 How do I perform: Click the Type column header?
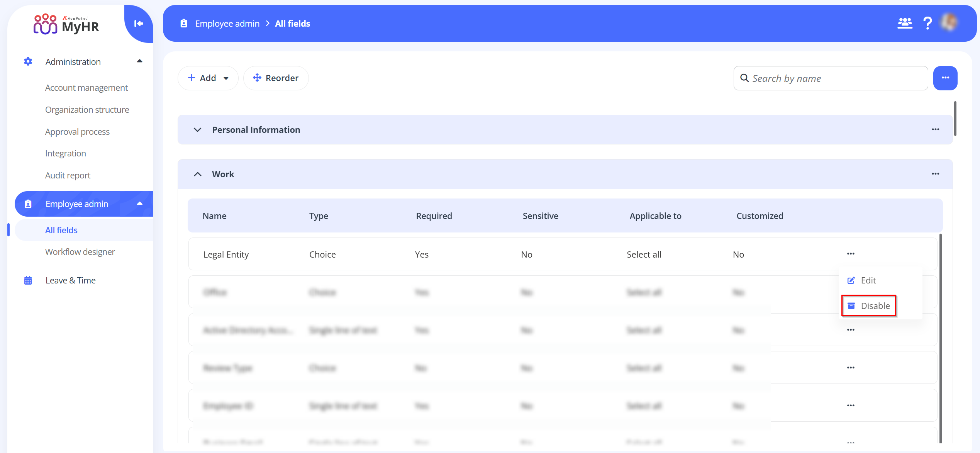319,216
